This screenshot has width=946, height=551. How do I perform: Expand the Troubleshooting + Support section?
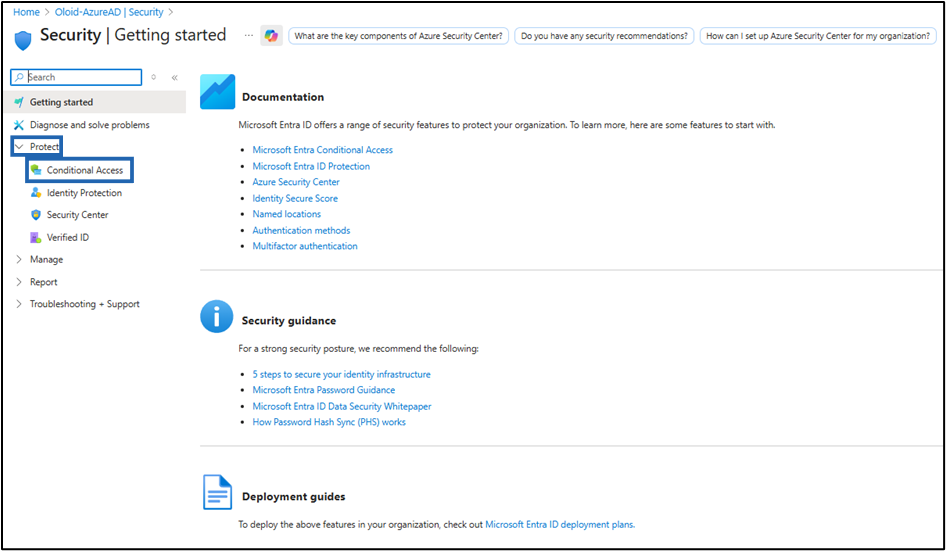click(x=19, y=304)
